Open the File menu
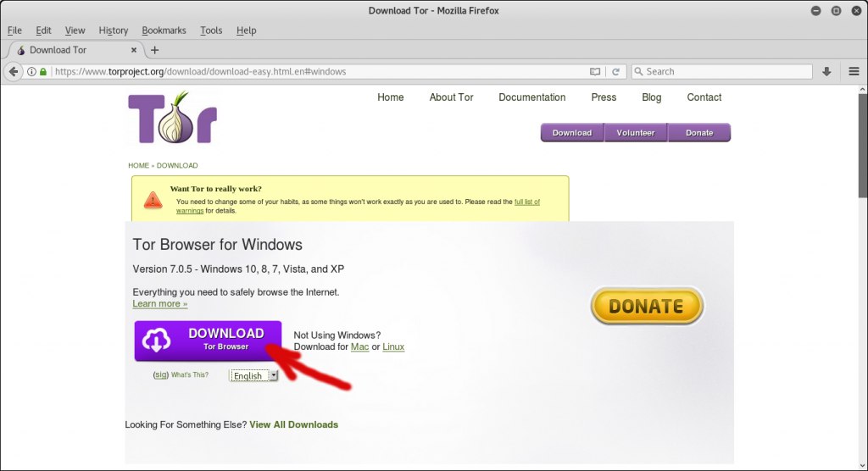Viewport: 868px width, 471px height. coord(14,30)
